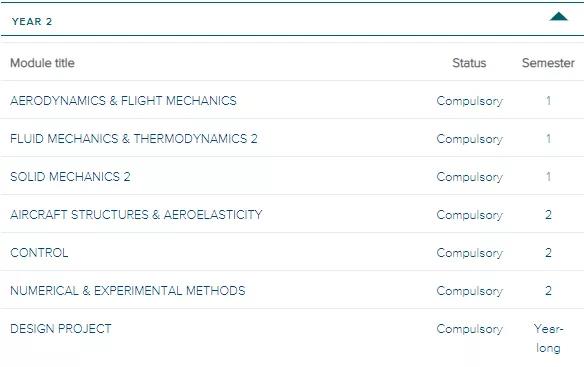This screenshot has width=584, height=367.
Task: Open Fluid Mechanics & Thermodynamics 2 module
Action: [134, 139]
